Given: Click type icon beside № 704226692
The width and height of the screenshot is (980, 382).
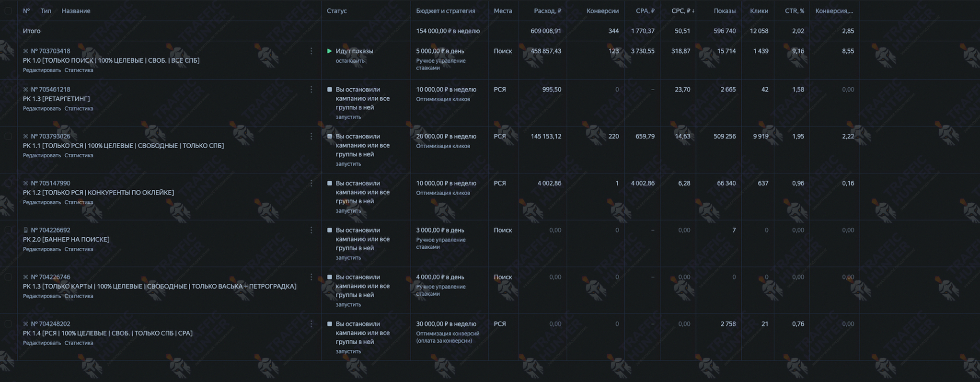Looking at the screenshot, I should point(26,230).
